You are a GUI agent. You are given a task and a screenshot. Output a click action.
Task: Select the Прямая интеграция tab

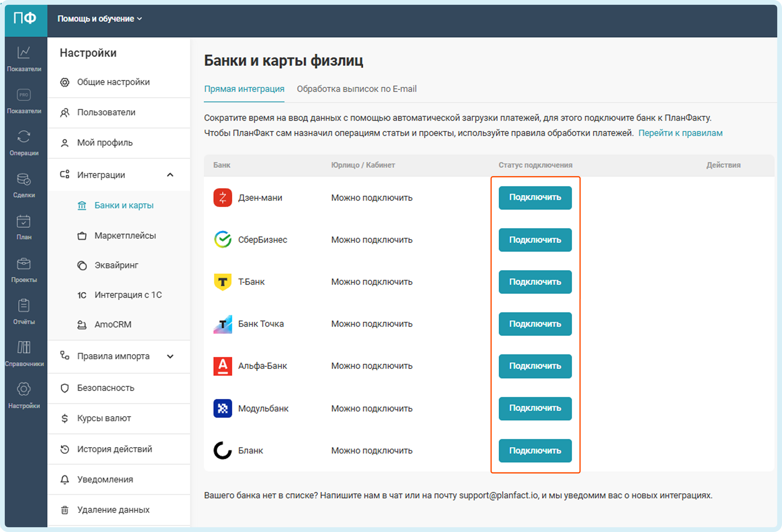[244, 89]
